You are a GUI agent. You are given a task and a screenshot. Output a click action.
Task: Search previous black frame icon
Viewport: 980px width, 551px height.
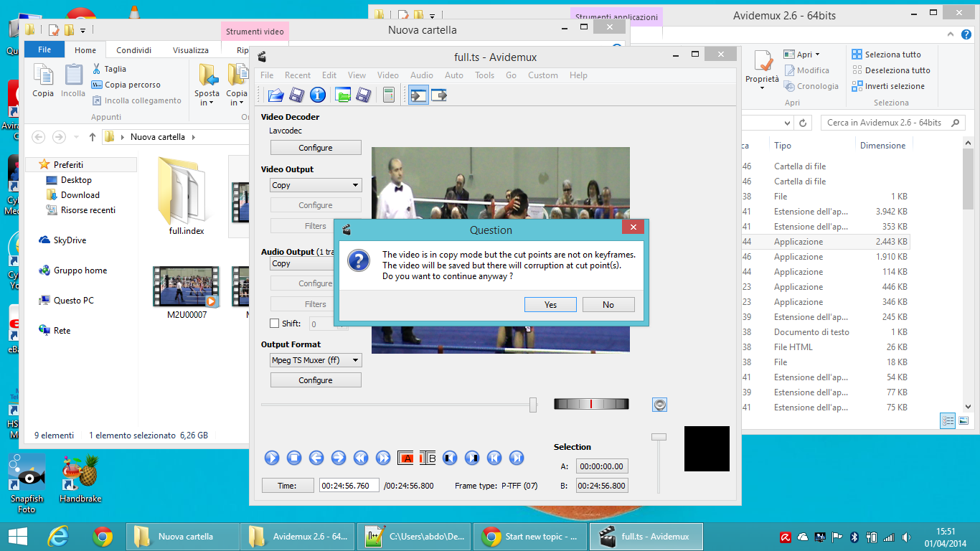450,458
